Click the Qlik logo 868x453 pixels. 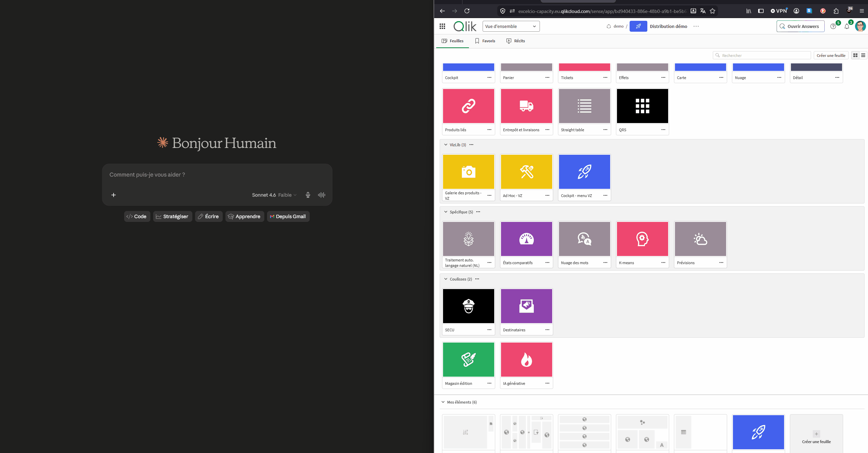[x=465, y=26]
